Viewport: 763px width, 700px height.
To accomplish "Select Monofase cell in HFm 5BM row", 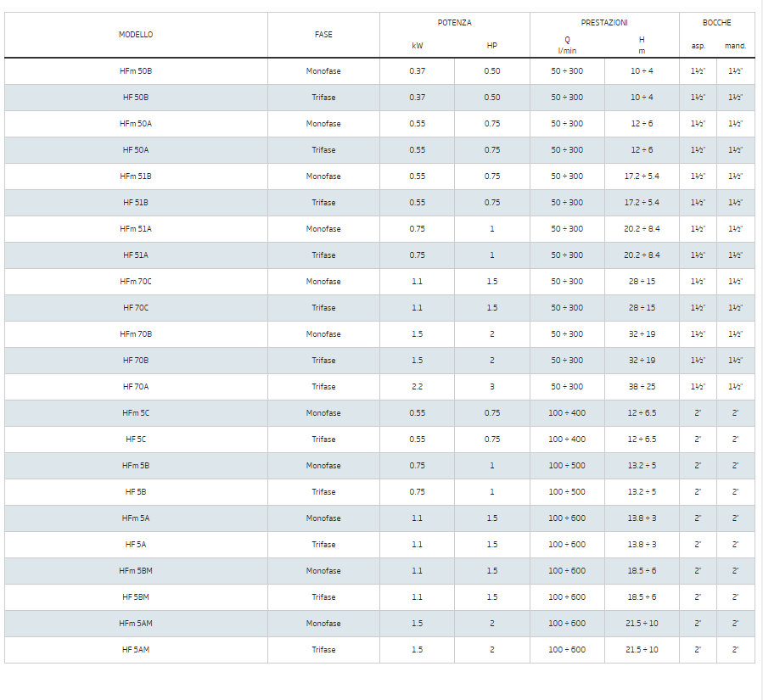I will (323, 571).
